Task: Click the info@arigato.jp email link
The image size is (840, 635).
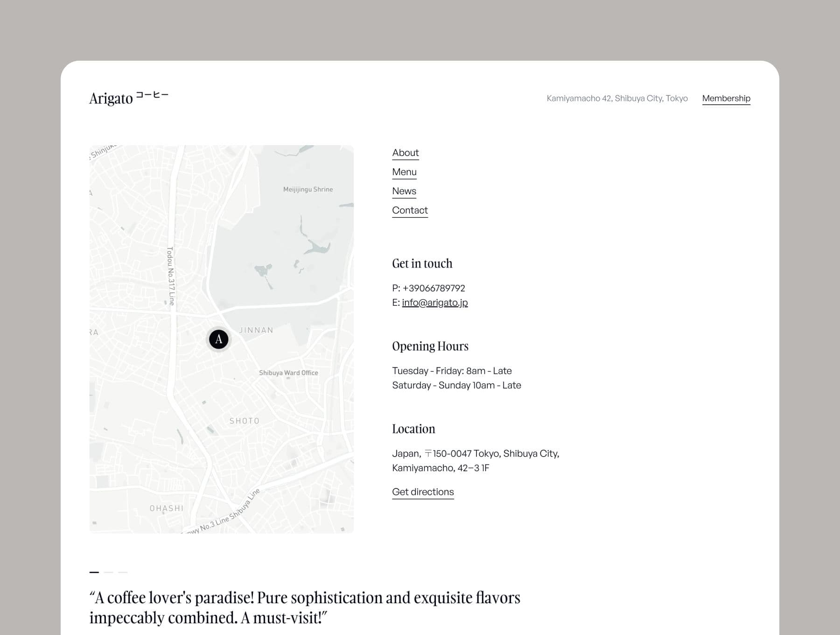Action: click(434, 303)
